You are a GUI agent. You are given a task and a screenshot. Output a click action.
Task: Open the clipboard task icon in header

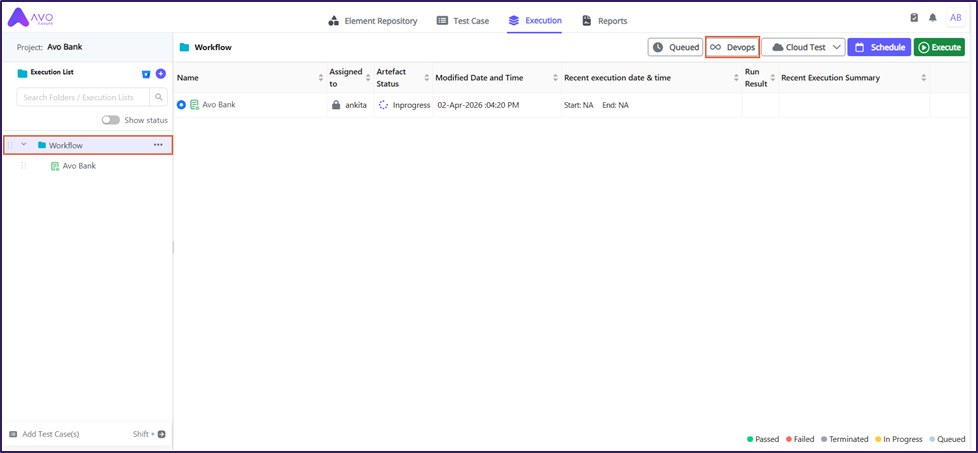(x=914, y=18)
